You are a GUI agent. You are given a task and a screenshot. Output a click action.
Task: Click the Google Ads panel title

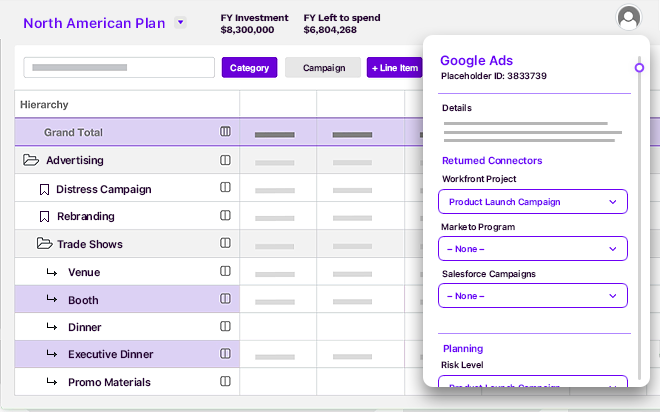(x=476, y=61)
